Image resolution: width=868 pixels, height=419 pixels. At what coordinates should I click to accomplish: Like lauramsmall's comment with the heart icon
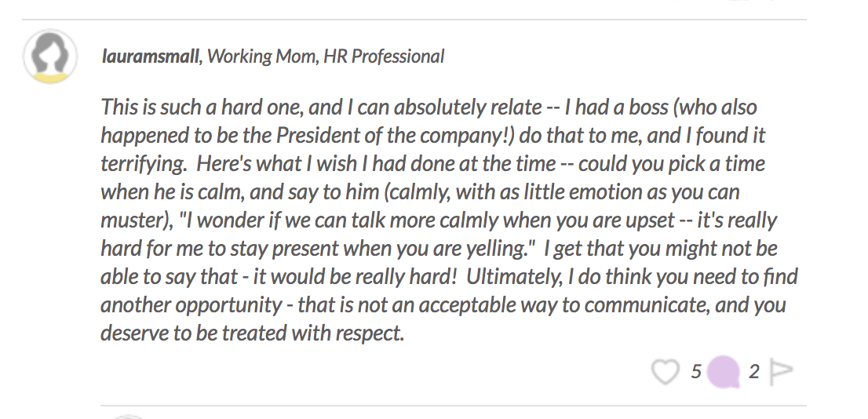664,371
